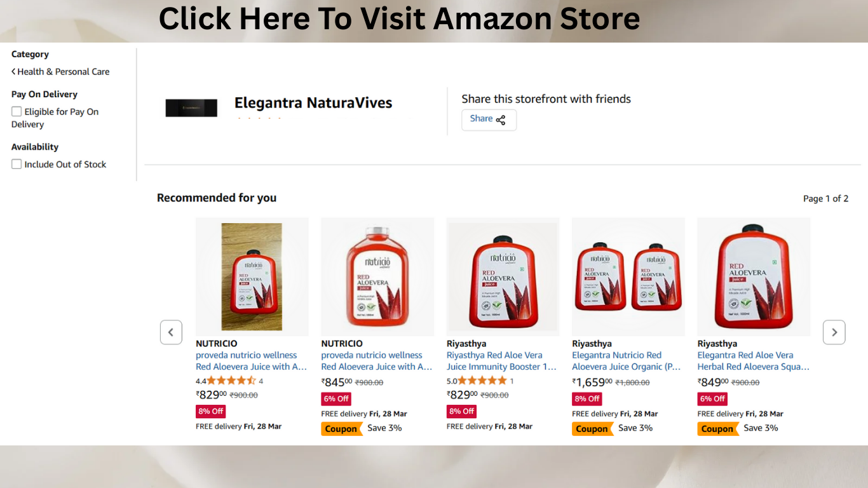
Task: Go to the next carousel page arrow
Action: (x=834, y=332)
